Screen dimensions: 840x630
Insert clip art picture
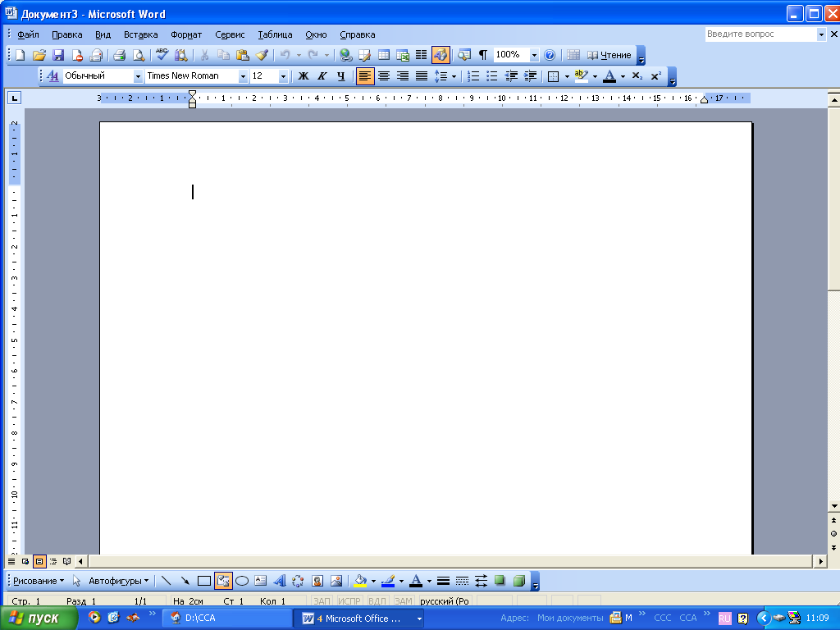pos(317,581)
